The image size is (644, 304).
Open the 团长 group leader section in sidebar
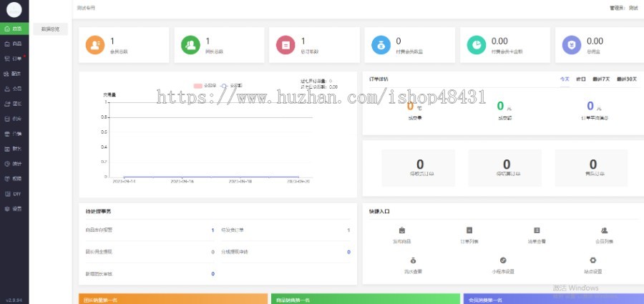14,104
